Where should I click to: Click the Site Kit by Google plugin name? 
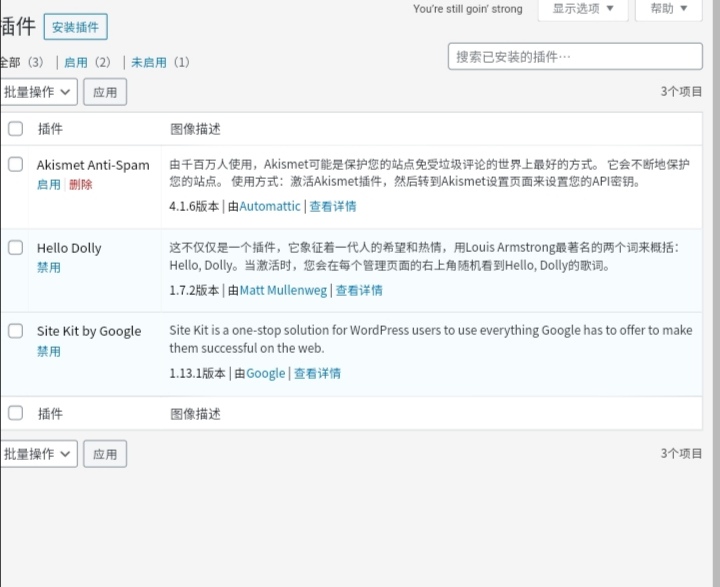(x=89, y=331)
